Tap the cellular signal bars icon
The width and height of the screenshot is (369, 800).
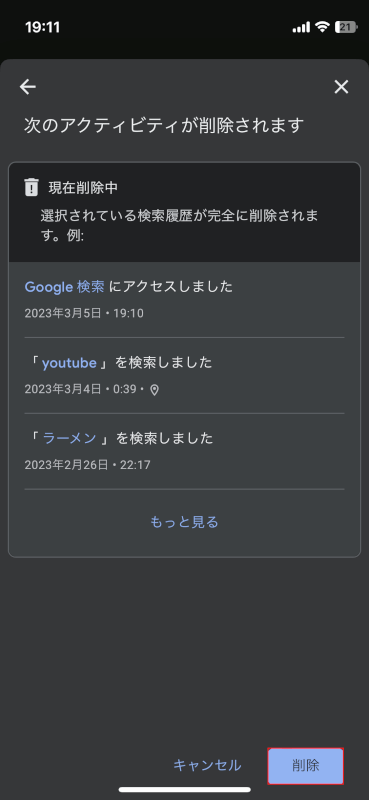pos(302,28)
